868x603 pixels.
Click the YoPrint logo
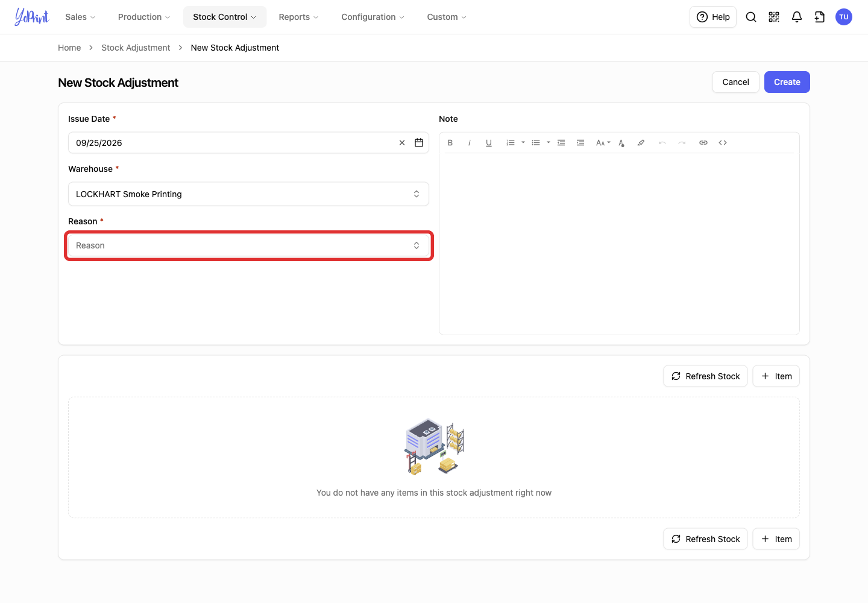[x=32, y=17]
